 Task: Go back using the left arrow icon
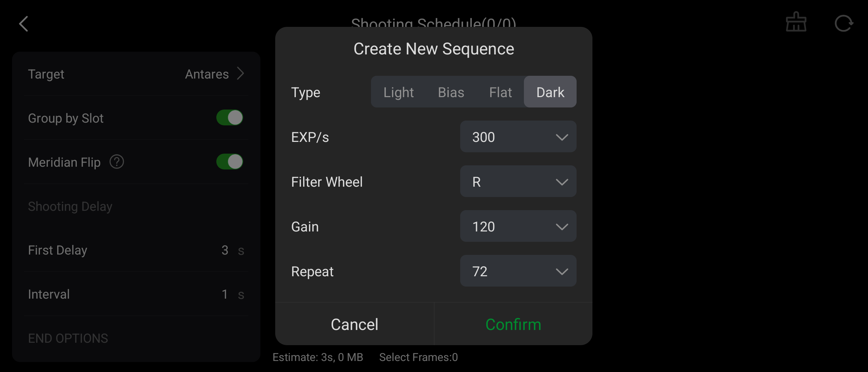(23, 24)
